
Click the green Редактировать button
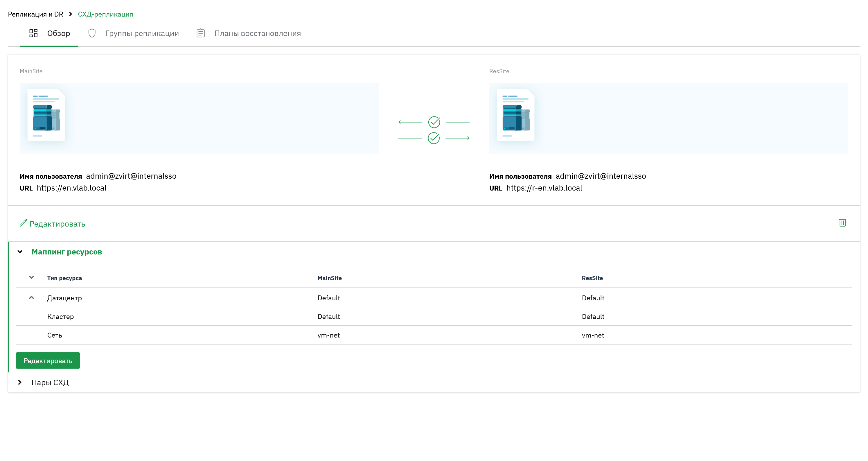48,360
